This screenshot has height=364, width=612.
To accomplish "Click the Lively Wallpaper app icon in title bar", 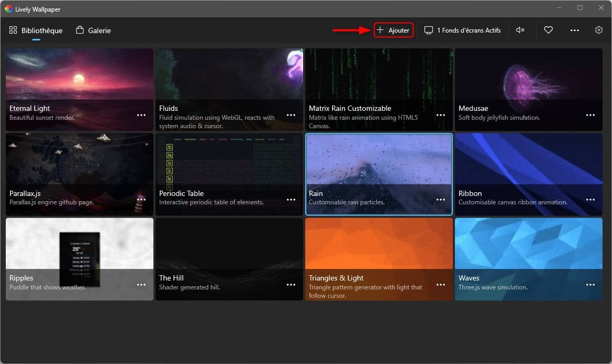I will pos(8,8).
